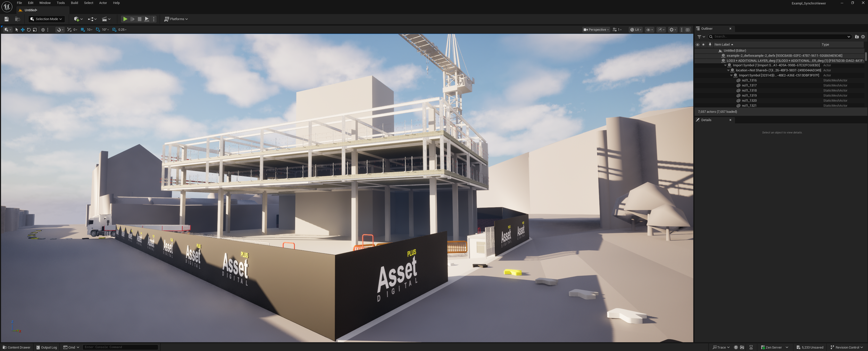Toggle scale snapping

pos(114,30)
